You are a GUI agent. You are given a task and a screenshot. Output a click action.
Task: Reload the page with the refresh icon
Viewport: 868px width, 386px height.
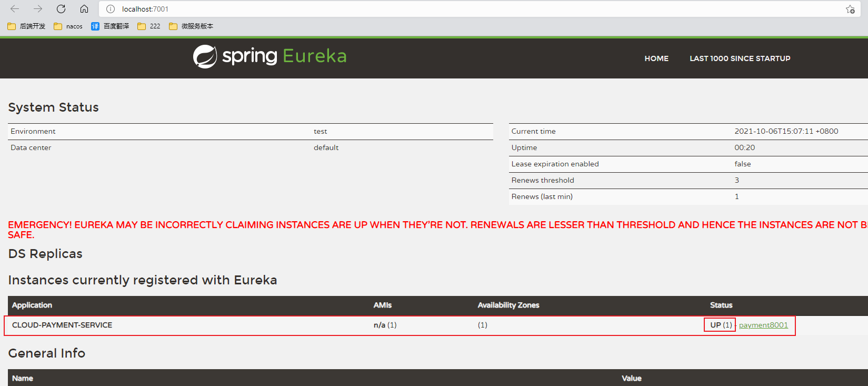tap(61, 9)
